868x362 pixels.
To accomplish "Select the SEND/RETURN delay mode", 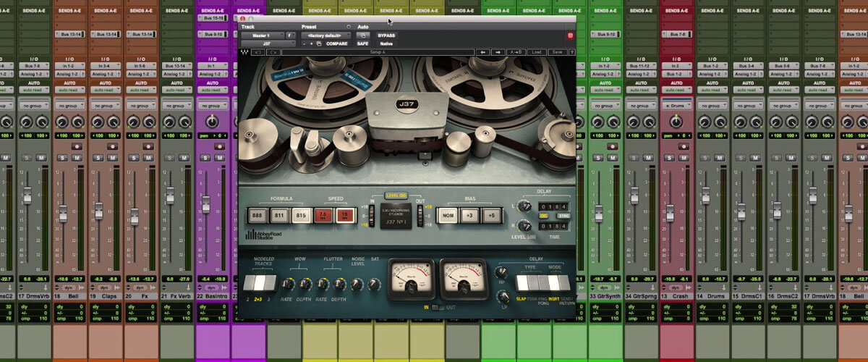I will [x=564, y=282].
